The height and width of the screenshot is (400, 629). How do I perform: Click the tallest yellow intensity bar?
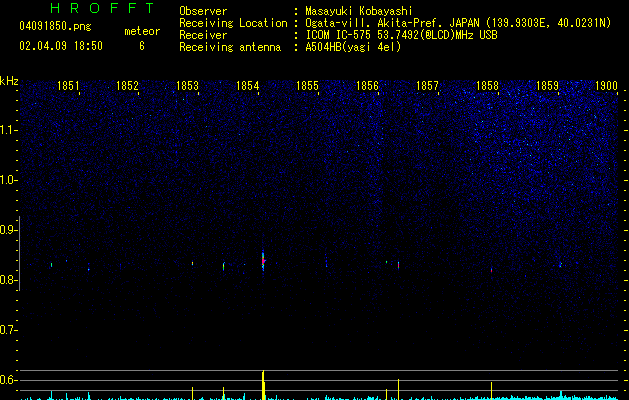pos(263,385)
